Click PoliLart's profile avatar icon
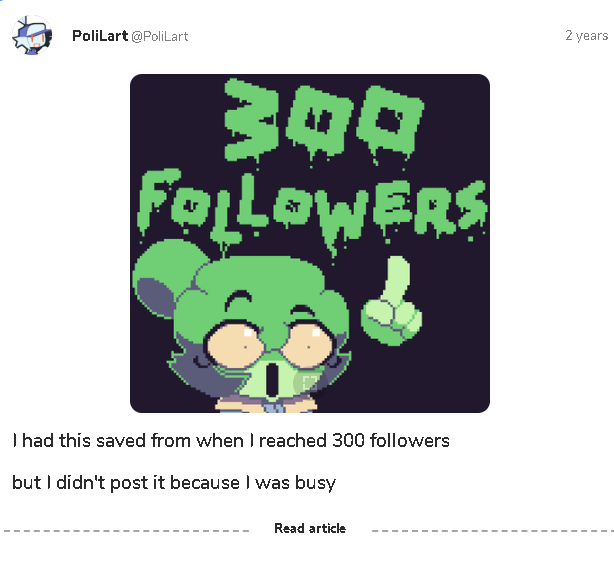This screenshot has height=561, width=614. point(31,36)
